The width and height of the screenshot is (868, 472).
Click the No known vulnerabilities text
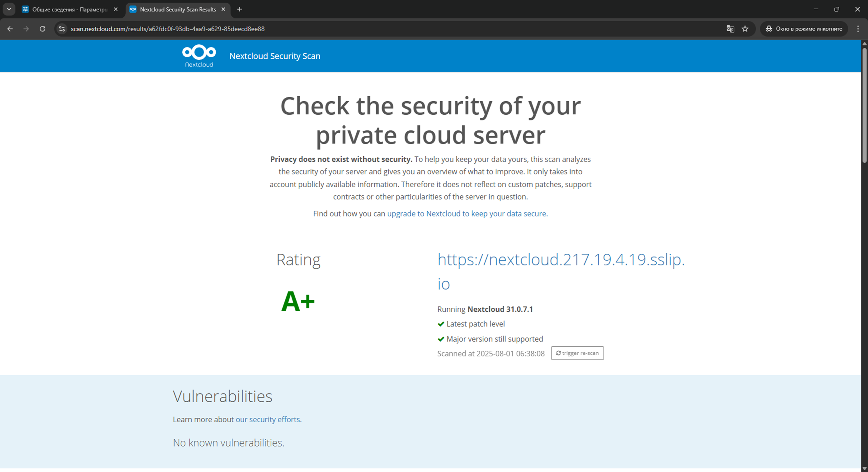[228, 443]
